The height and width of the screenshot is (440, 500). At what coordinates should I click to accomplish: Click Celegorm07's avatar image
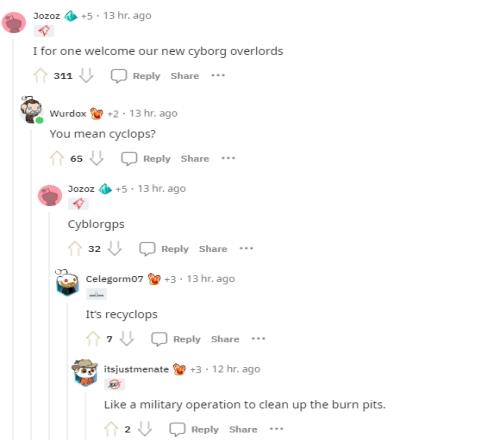[x=68, y=283]
